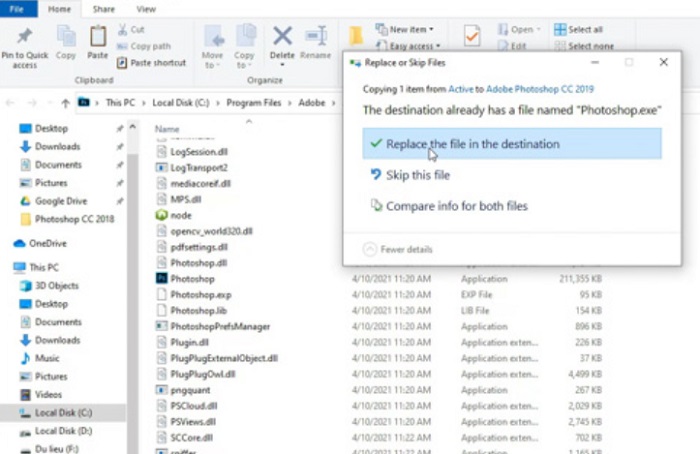This screenshot has height=454, width=700.
Task: Click Copy path in ribbon
Action: [144, 46]
